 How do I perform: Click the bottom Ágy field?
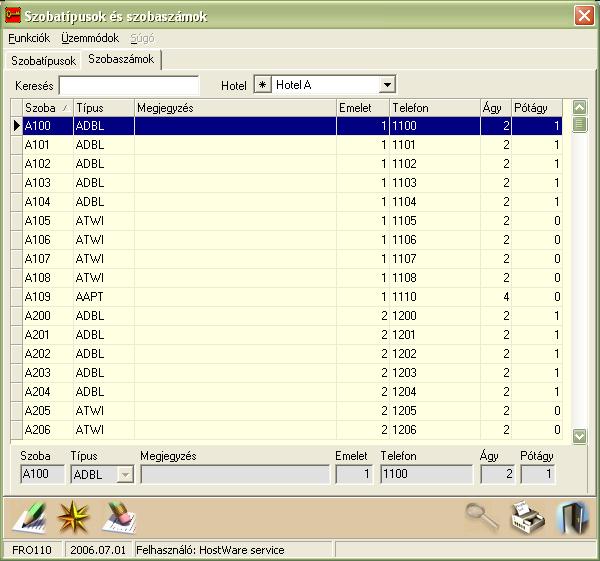point(497,475)
